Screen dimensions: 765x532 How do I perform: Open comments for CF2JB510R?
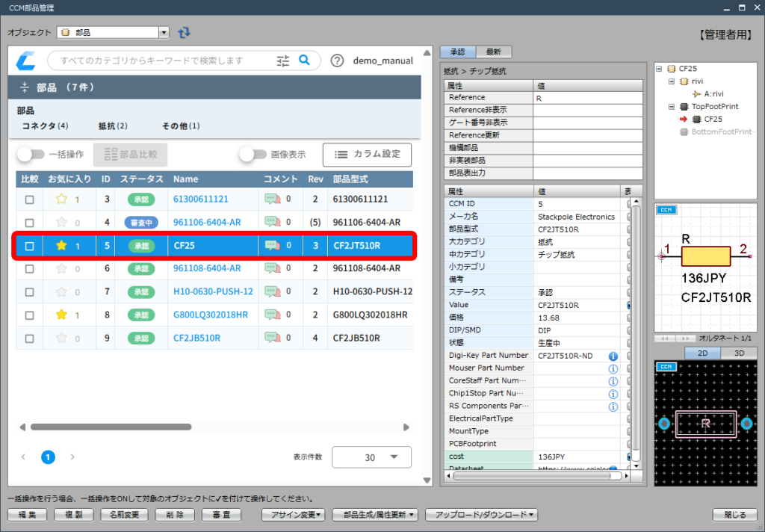pos(273,338)
